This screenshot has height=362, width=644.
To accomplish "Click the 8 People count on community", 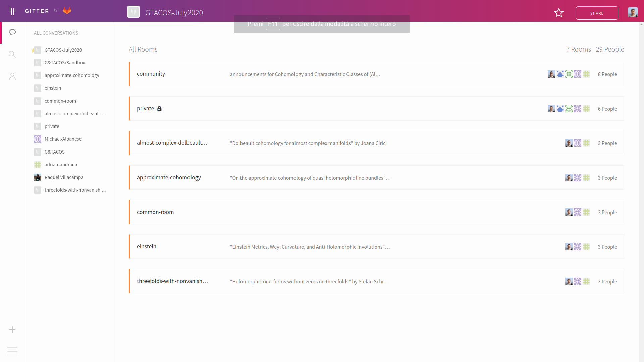I will pos(607,74).
